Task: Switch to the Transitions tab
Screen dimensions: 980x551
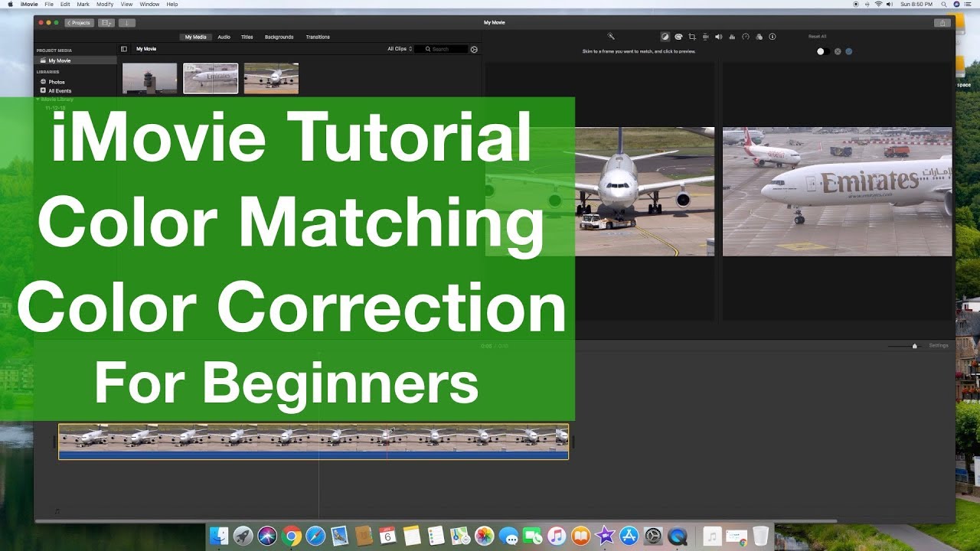Action: tap(318, 37)
